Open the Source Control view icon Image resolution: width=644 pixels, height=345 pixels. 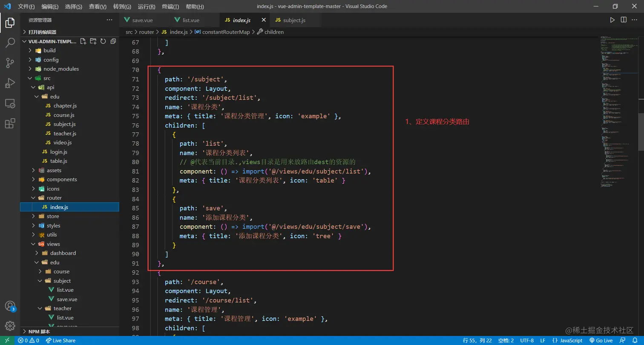click(x=10, y=63)
